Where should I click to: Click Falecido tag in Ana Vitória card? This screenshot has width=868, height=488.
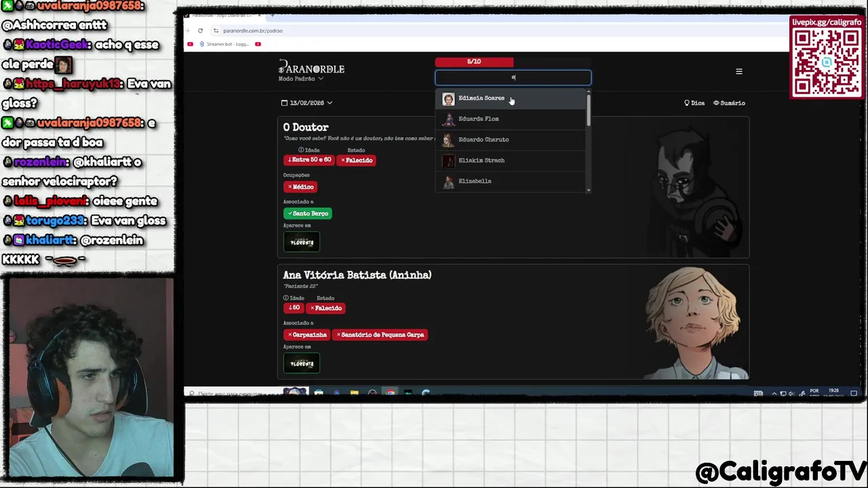pyautogui.click(x=326, y=308)
